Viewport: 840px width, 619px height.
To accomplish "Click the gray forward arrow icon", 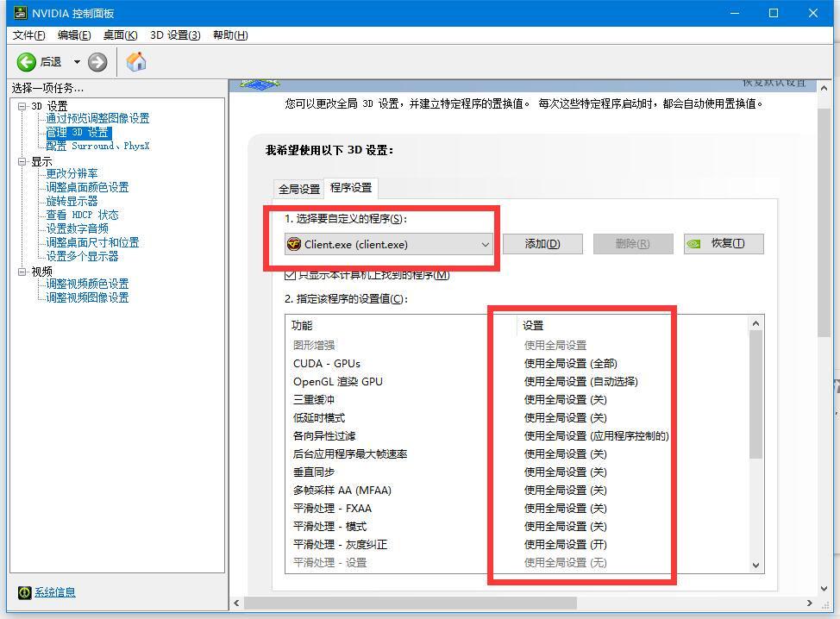I will [x=97, y=62].
